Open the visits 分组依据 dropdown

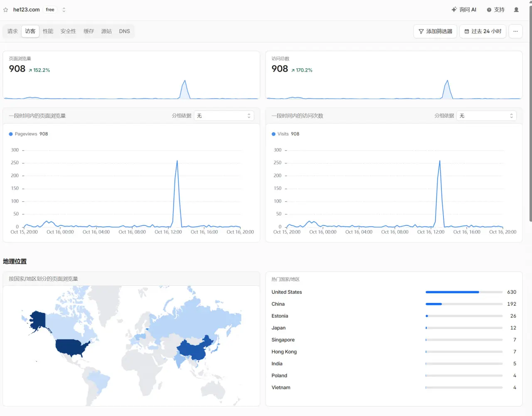[x=486, y=116]
